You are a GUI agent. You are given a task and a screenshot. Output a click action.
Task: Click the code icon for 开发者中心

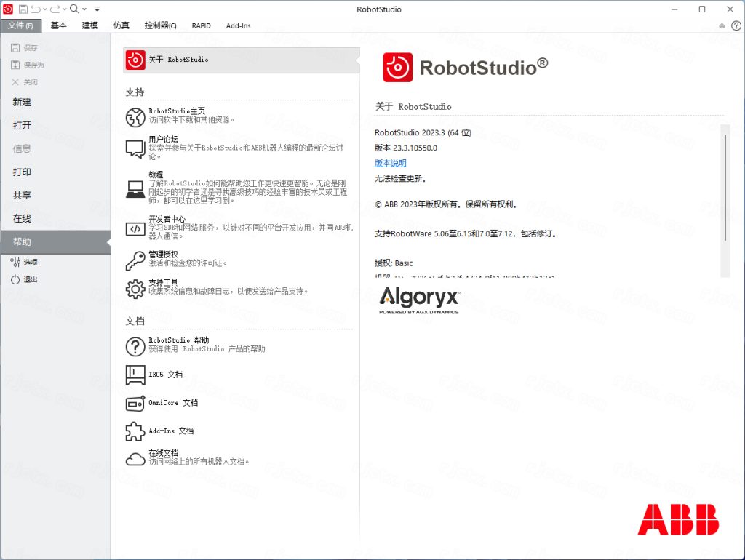point(135,229)
